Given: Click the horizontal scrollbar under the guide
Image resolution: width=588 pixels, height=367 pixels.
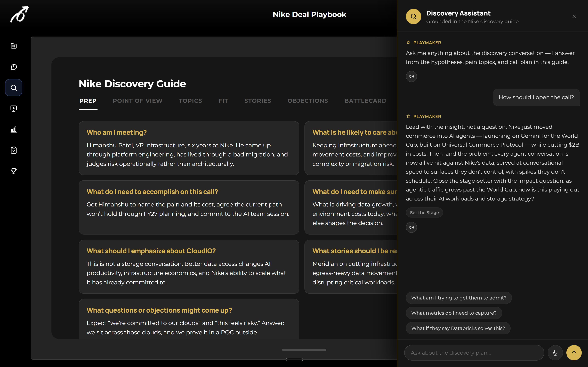Looking at the screenshot, I should pyautogui.click(x=304, y=350).
